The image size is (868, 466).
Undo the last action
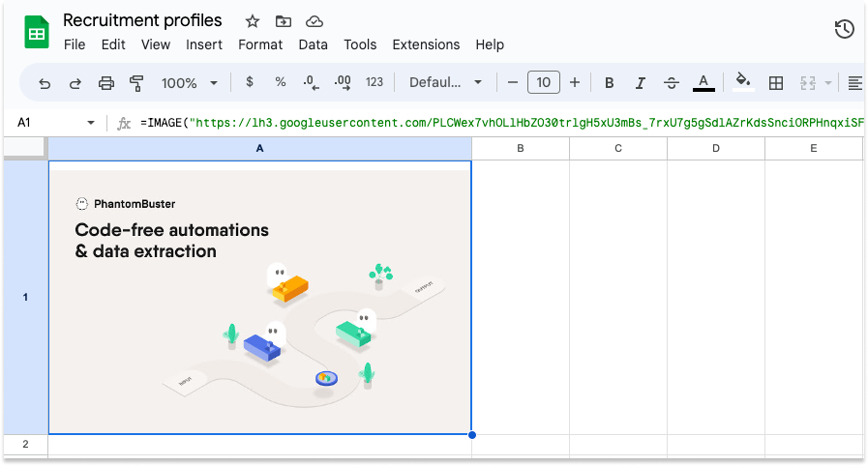(45, 83)
